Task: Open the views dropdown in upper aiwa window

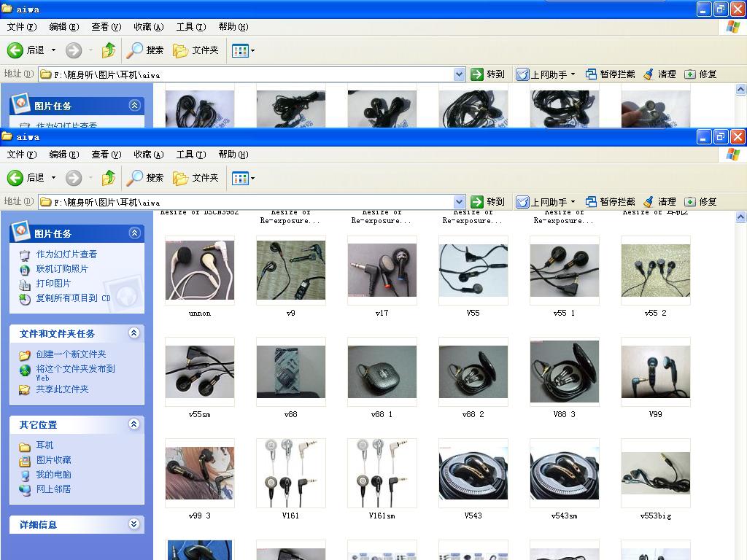Action: [x=252, y=50]
